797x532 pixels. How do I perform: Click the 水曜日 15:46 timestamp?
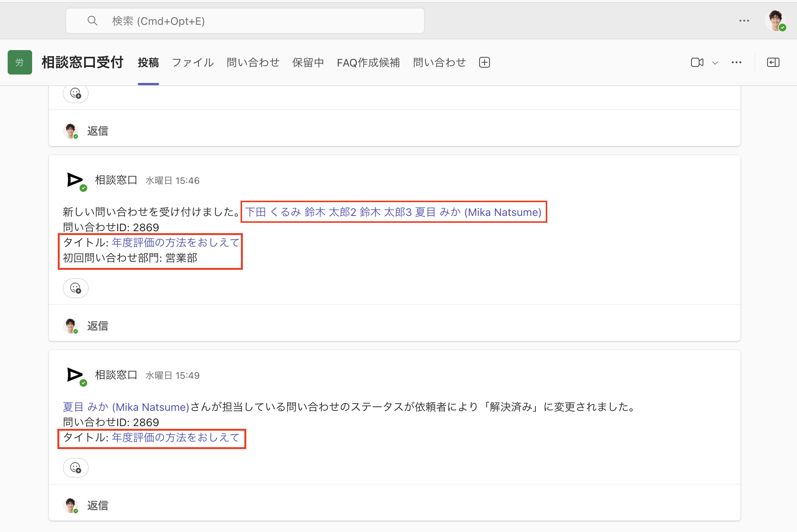[172, 180]
